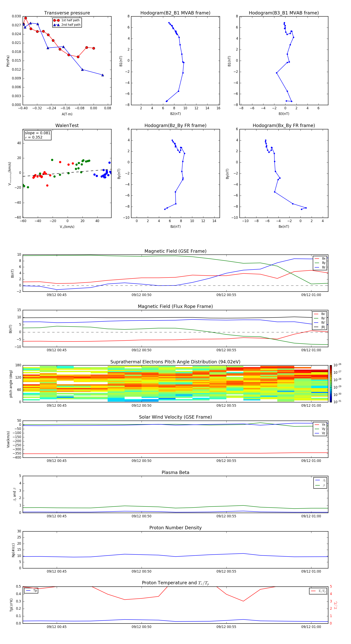Image resolution: width=351 pixels, height=644 pixels.
Task: Click the "A(T·m)" x-axis label
Action: [x=67, y=114]
